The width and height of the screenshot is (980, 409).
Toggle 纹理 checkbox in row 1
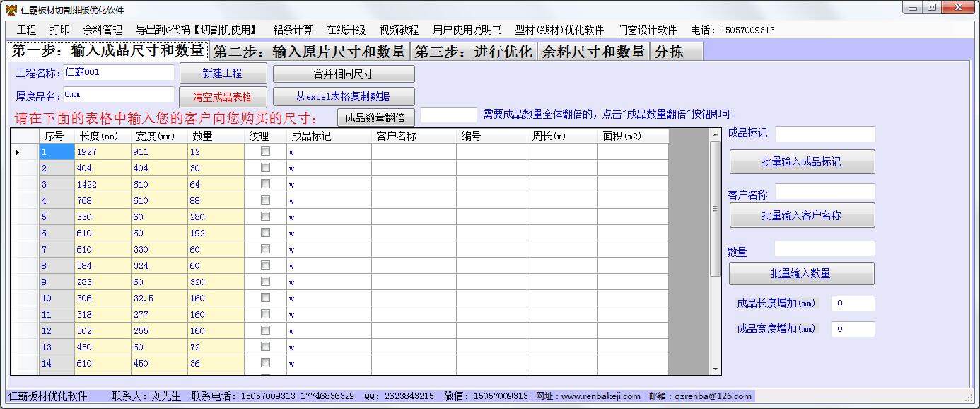coord(265,151)
